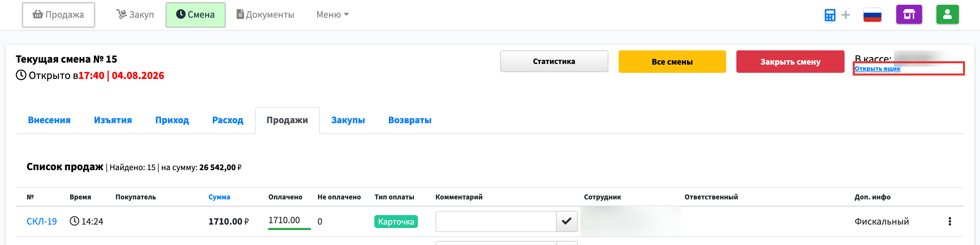Go to the Продажа section

[x=58, y=15]
